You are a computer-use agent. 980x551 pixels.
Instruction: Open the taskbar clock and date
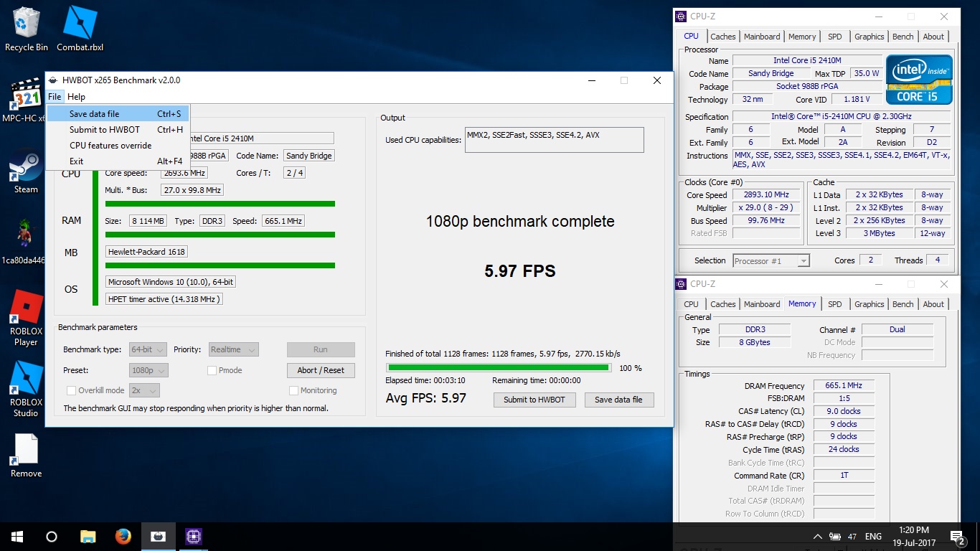coord(914,536)
